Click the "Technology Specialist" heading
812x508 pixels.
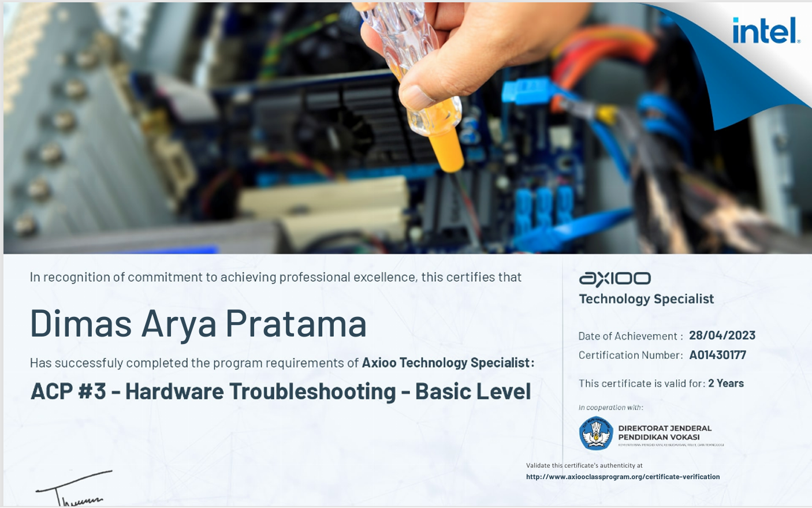pos(646,299)
